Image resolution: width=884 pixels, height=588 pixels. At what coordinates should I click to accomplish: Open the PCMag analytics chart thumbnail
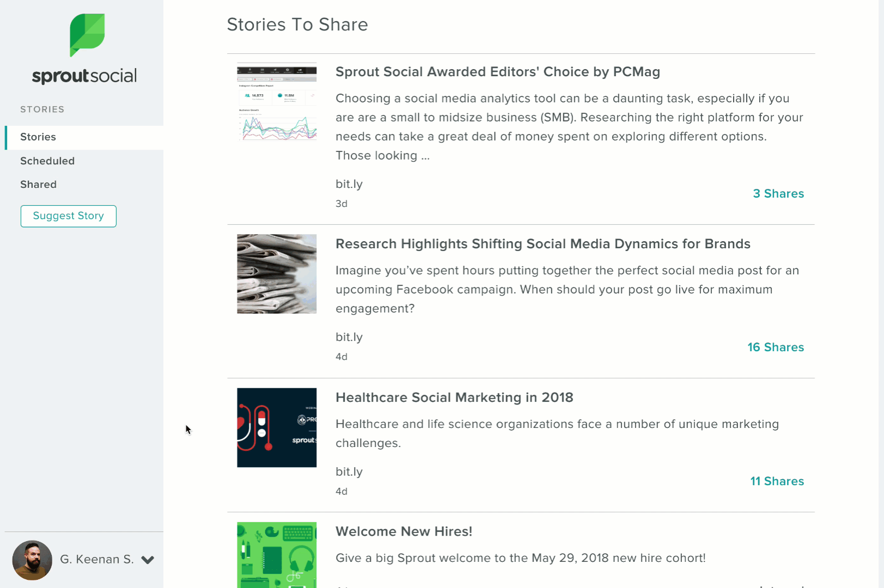tap(277, 102)
